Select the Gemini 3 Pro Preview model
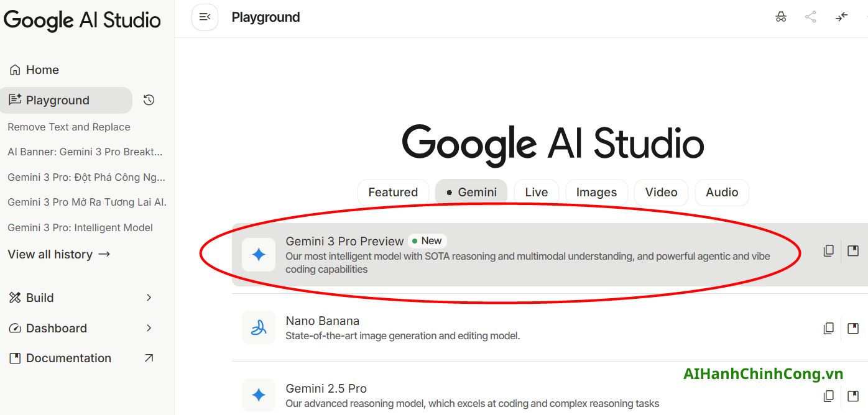 click(x=550, y=254)
